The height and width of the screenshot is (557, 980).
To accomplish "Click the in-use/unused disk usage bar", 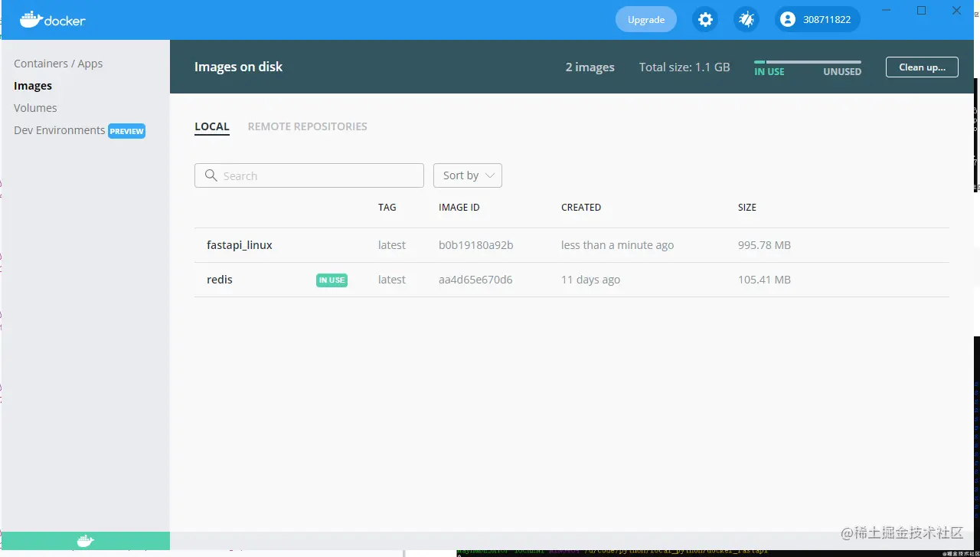I will (808, 62).
